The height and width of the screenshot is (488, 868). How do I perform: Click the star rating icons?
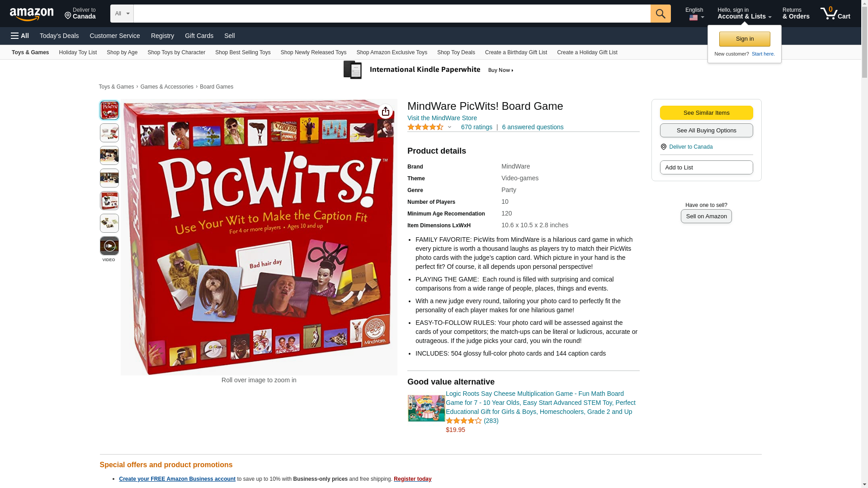tap(425, 127)
